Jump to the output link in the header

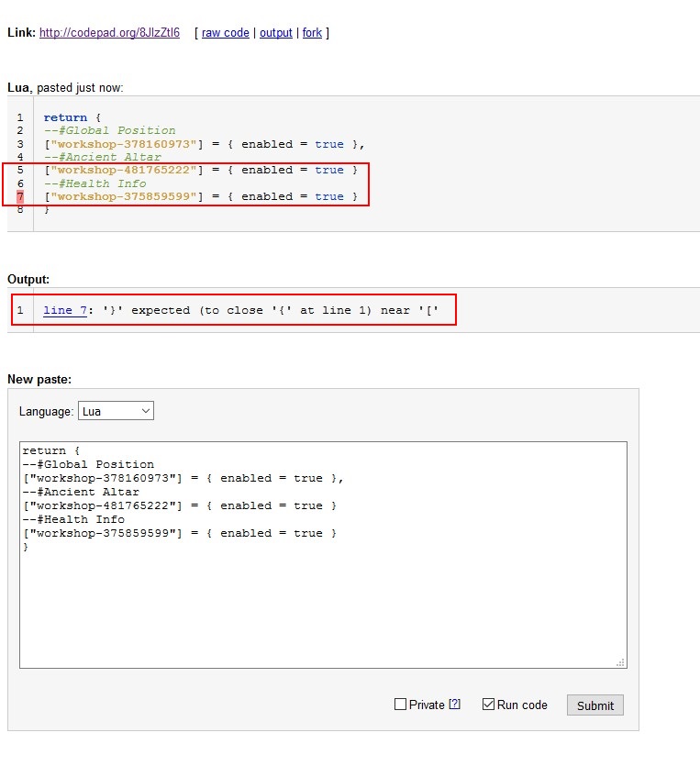pos(275,33)
